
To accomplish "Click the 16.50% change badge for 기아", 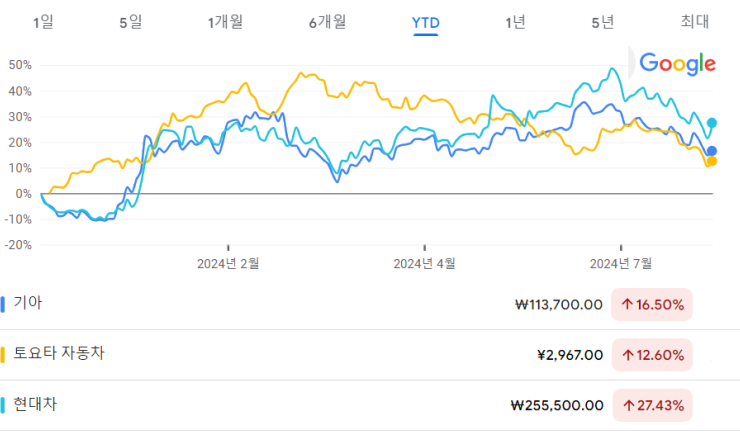I will point(652,304).
